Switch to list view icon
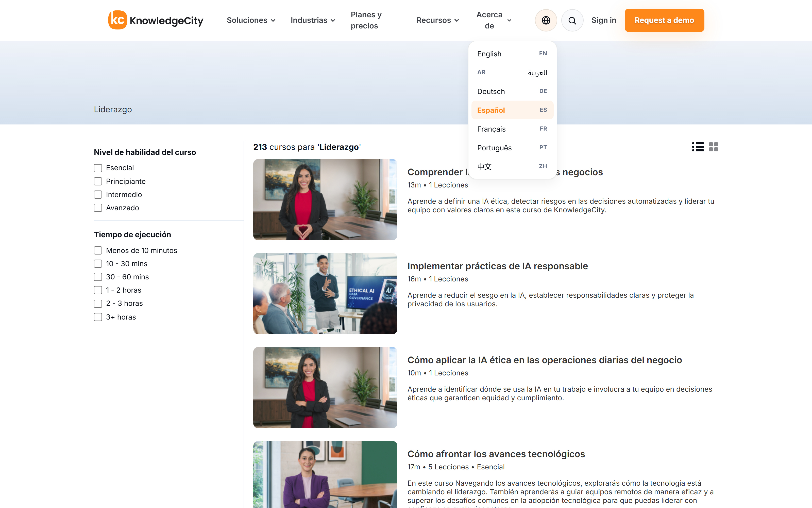 [698, 147]
